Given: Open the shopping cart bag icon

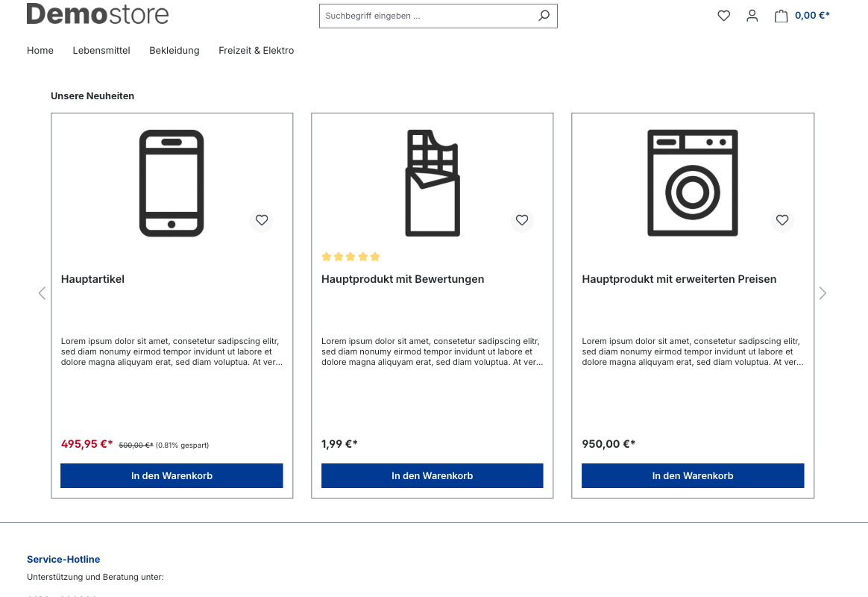Looking at the screenshot, I should coord(781,16).
